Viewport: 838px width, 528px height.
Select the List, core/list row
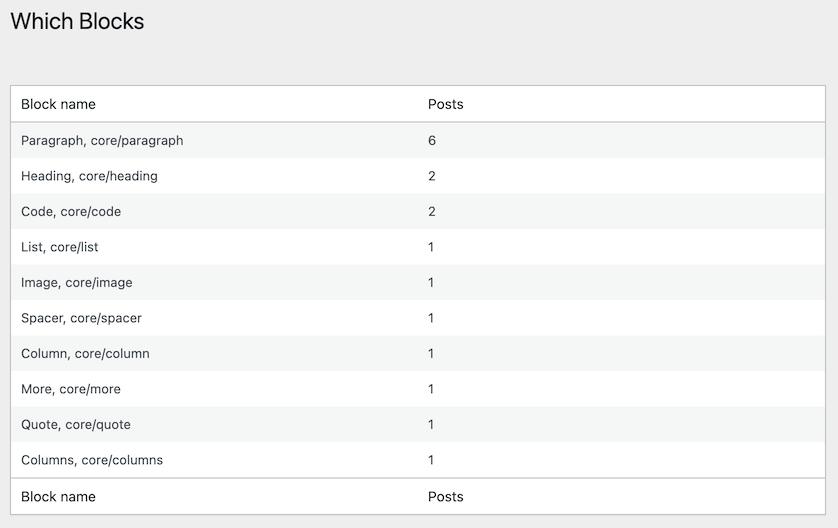coord(418,247)
